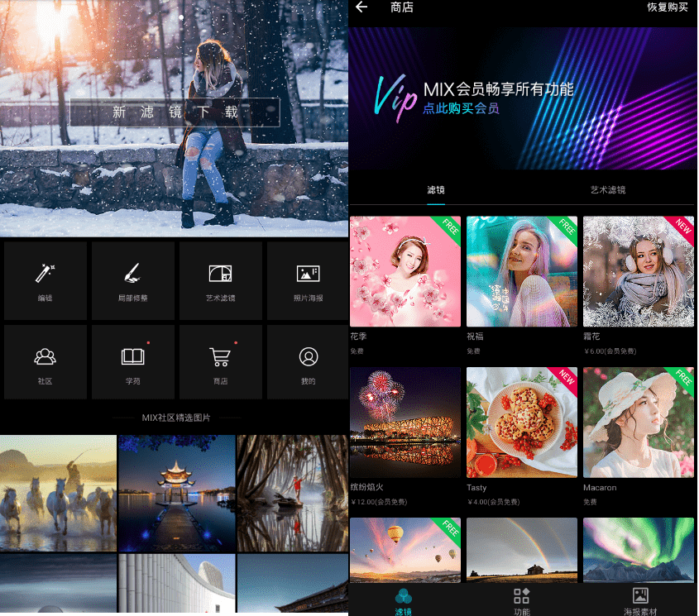
Task: Open the 花季 filter thumbnail
Action: [x=405, y=271]
